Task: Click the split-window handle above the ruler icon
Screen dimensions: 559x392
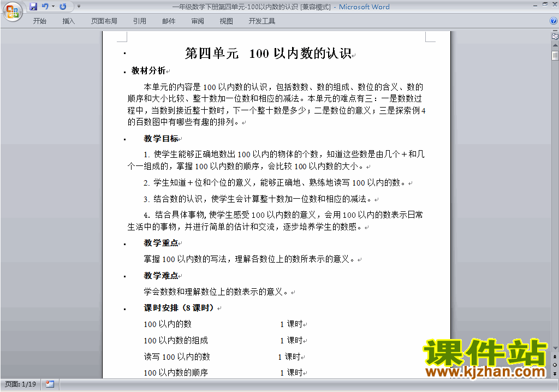Action: pyautogui.click(x=555, y=31)
